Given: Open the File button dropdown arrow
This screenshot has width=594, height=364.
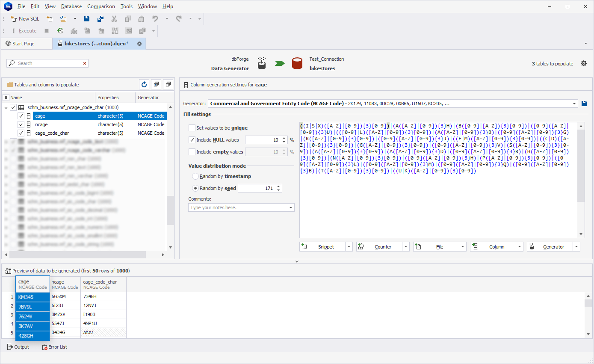Looking at the screenshot, I should [463, 247].
